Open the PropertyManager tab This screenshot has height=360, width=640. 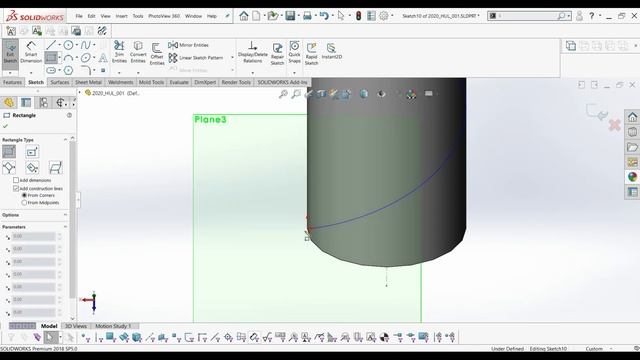pos(26,102)
